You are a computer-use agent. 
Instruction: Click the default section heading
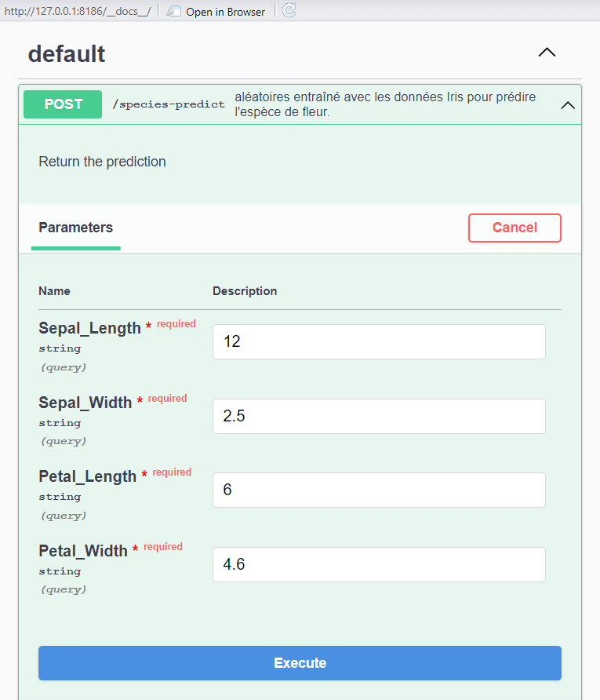coord(67,54)
